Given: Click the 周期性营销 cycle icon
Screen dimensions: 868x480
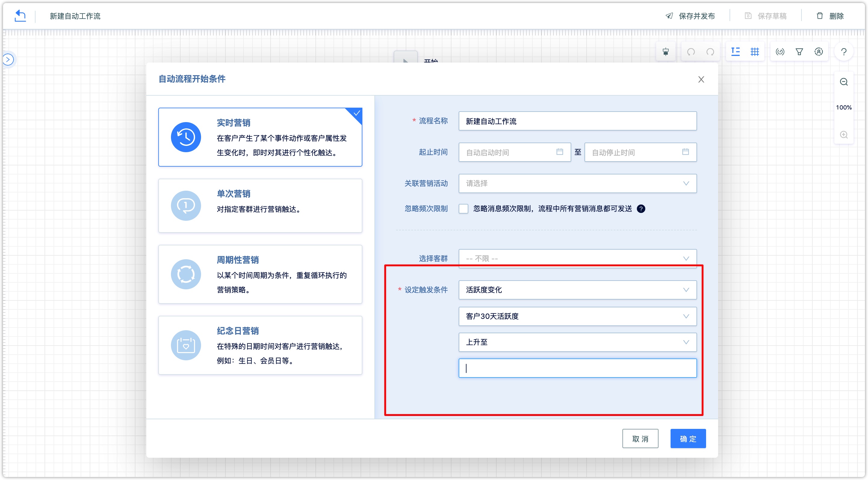Looking at the screenshot, I should [x=186, y=274].
